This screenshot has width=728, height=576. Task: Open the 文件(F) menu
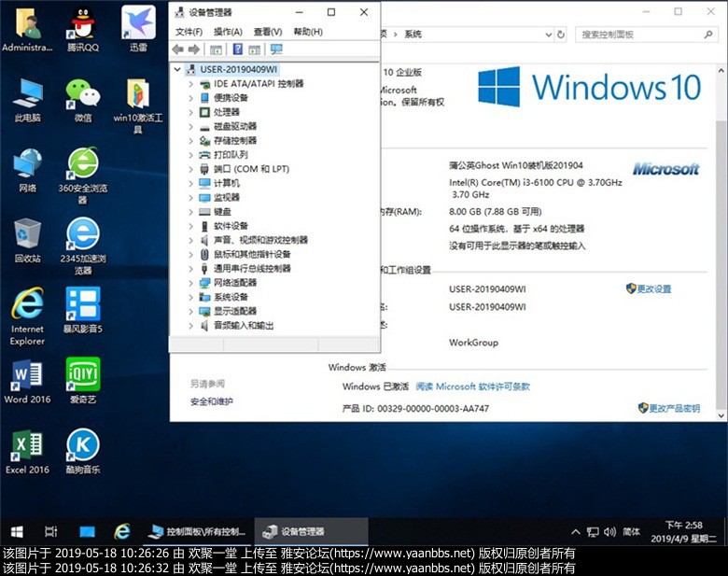[189, 32]
